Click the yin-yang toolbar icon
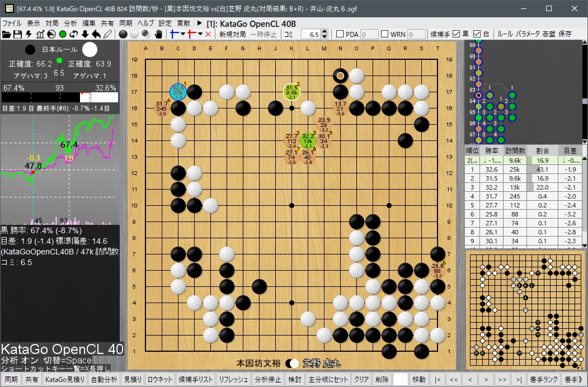The height and width of the screenshot is (387, 588). tap(51, 34)
